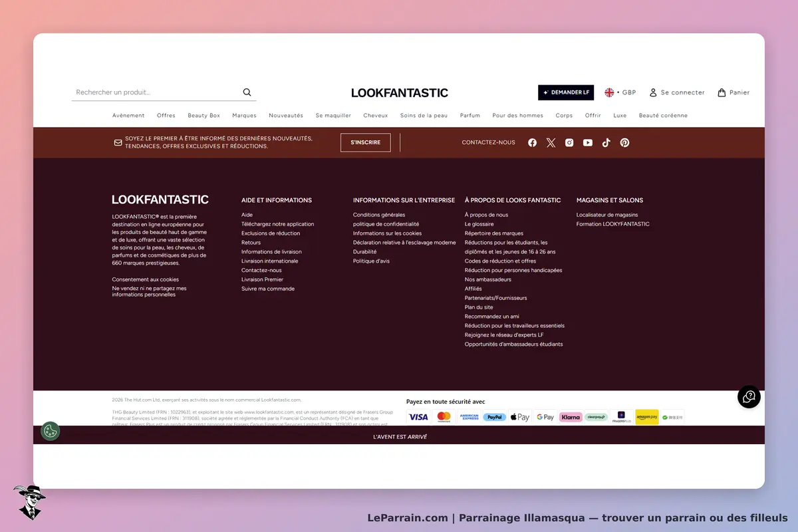Open Livraison internationale link
Image resolution: width=798 pixels, height=532 pixels.
[270, 261]
